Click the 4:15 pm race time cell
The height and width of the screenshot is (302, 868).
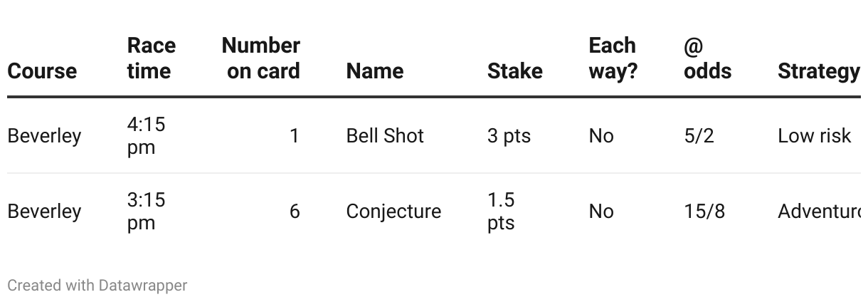tap(146, 135)
